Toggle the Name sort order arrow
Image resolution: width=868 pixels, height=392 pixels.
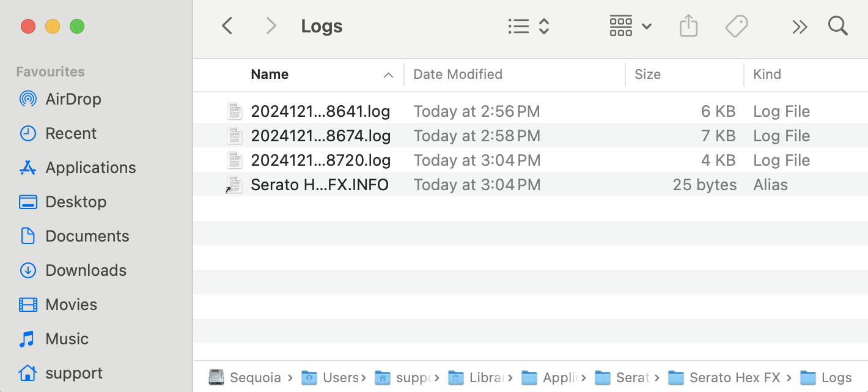[x=388, y=75]
